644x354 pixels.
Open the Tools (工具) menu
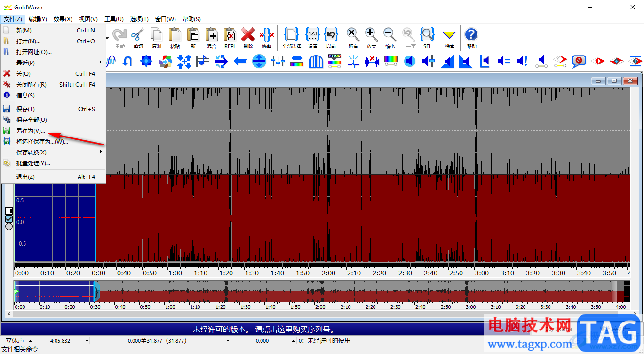113,19
